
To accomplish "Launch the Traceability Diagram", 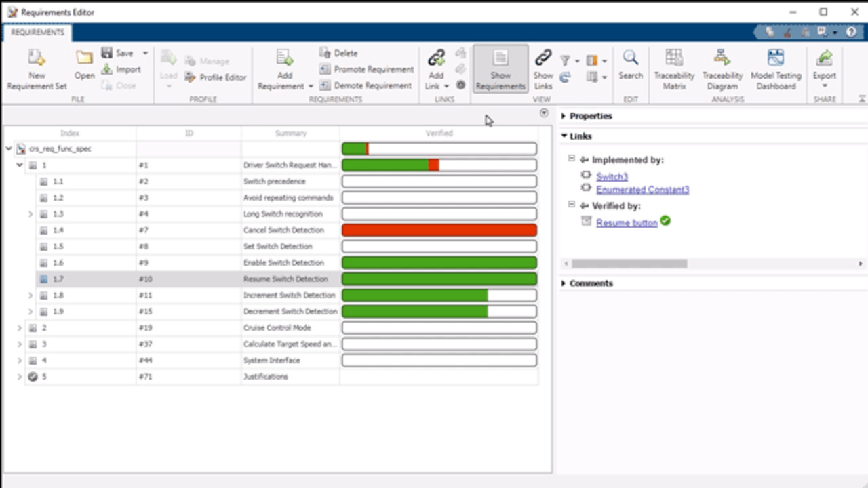I will [722, 60].
